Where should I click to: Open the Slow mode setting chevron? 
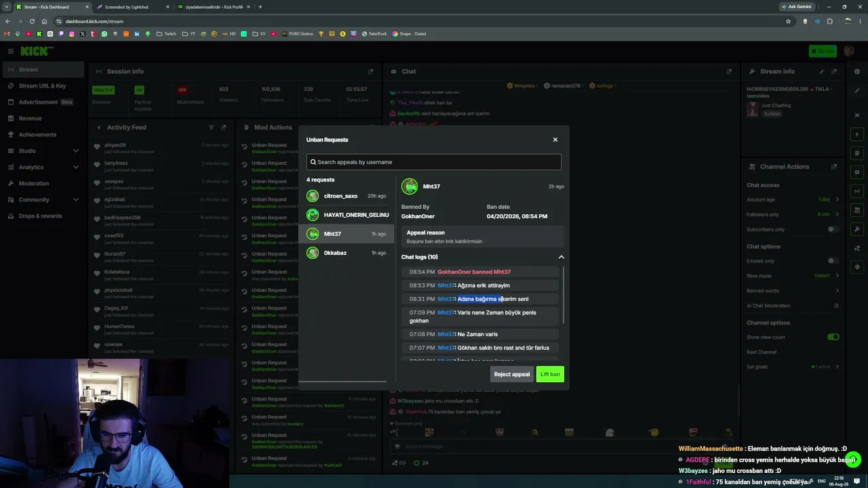pos(837,276)
